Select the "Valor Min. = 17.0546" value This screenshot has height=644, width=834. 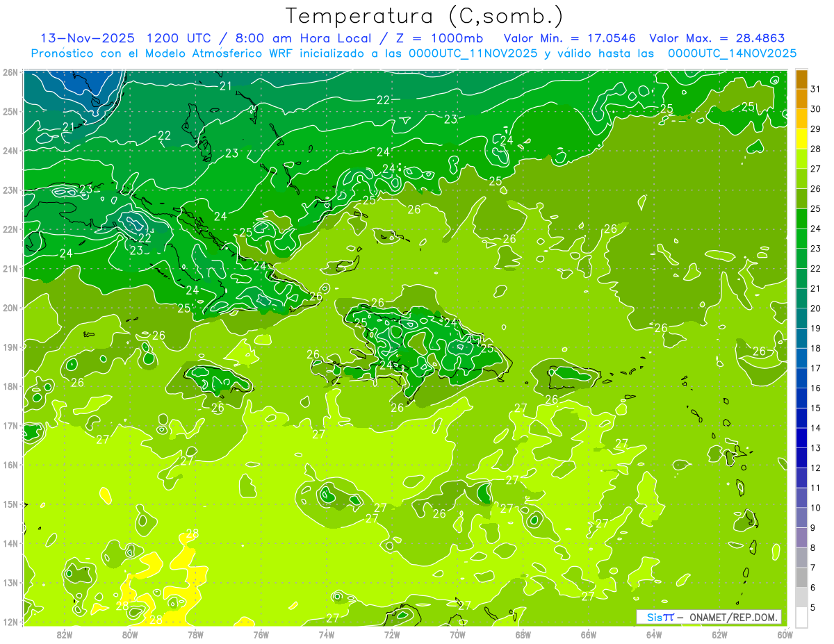pyautogui.click(x=570, y=38)
